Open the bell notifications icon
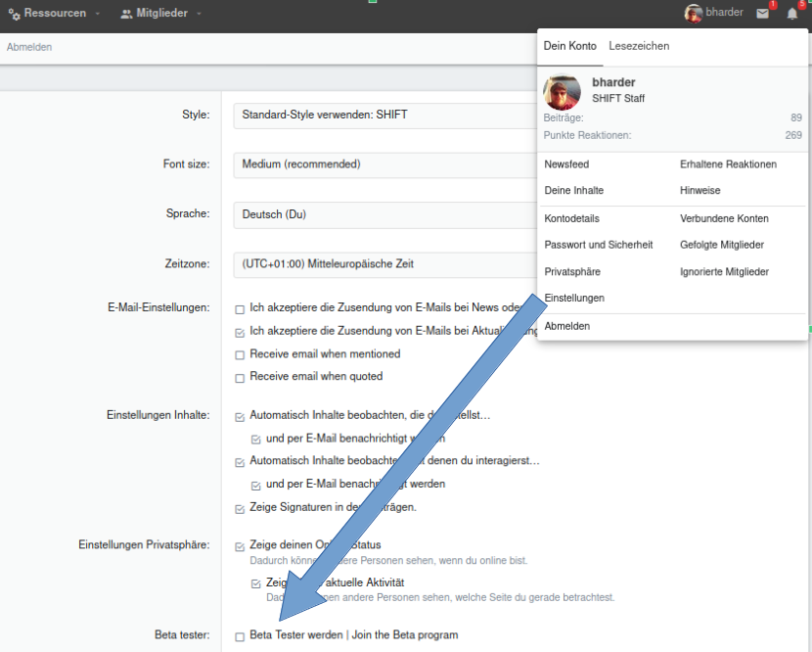Viewport: 812px width, 652px height. coord(792,14)
